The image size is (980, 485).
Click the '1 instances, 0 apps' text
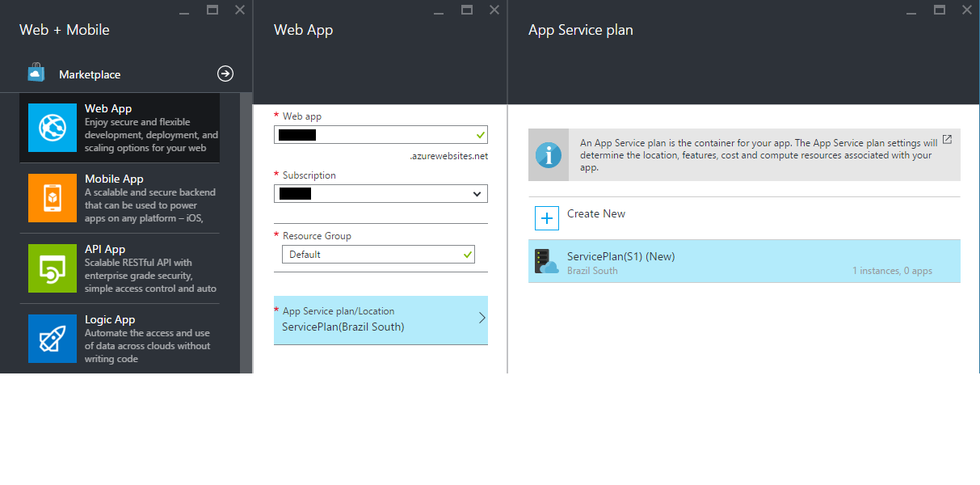892,271
